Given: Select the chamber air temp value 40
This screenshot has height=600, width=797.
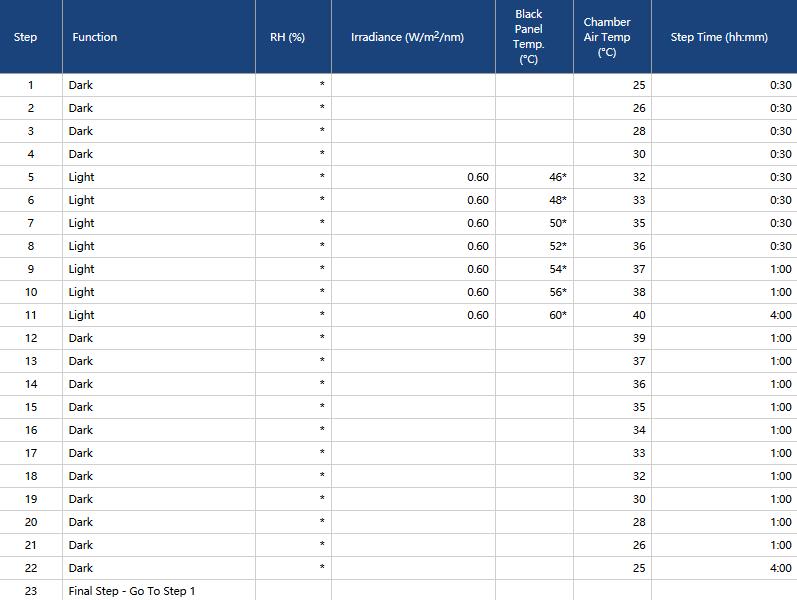Looking at the screenshot, I should (x=639, y=315).
